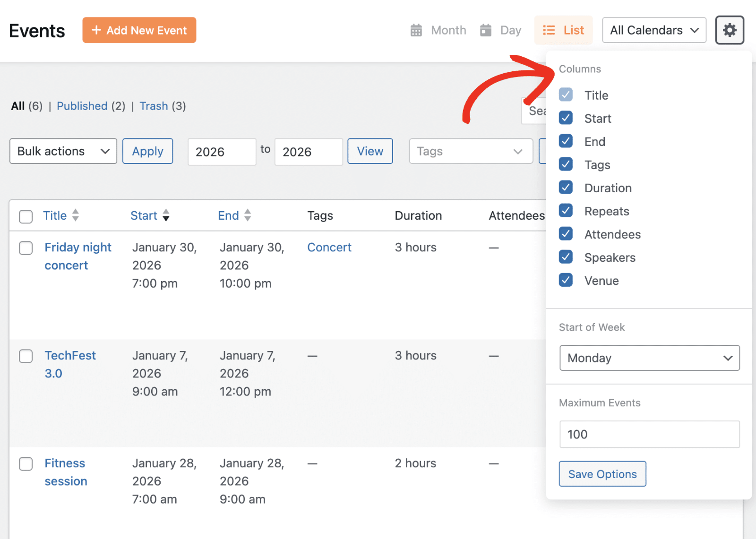The width and height of the screenshot is (756, 539).
Task: Select the Friday night concert row checkbox
Action: tap(26, 248)
